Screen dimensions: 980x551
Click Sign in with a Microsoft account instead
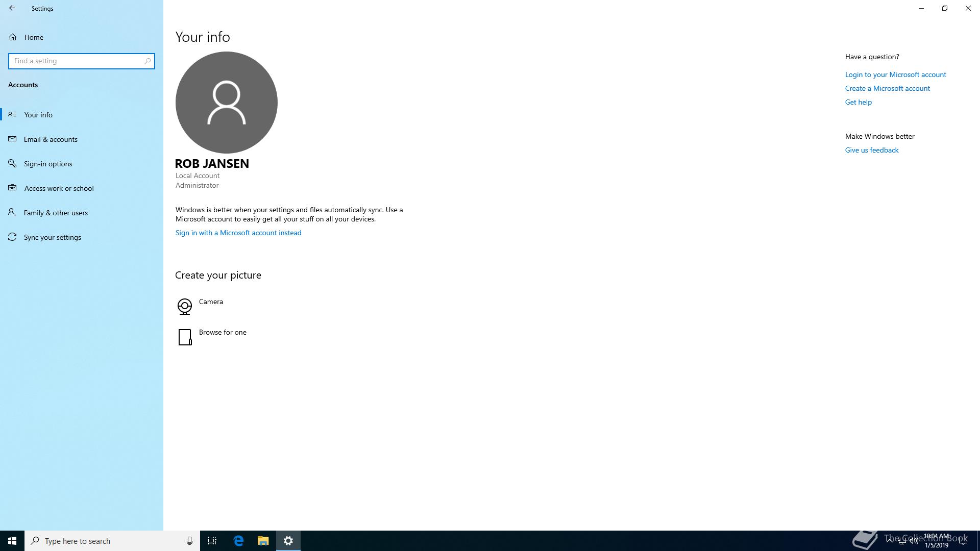coord(238,233)
